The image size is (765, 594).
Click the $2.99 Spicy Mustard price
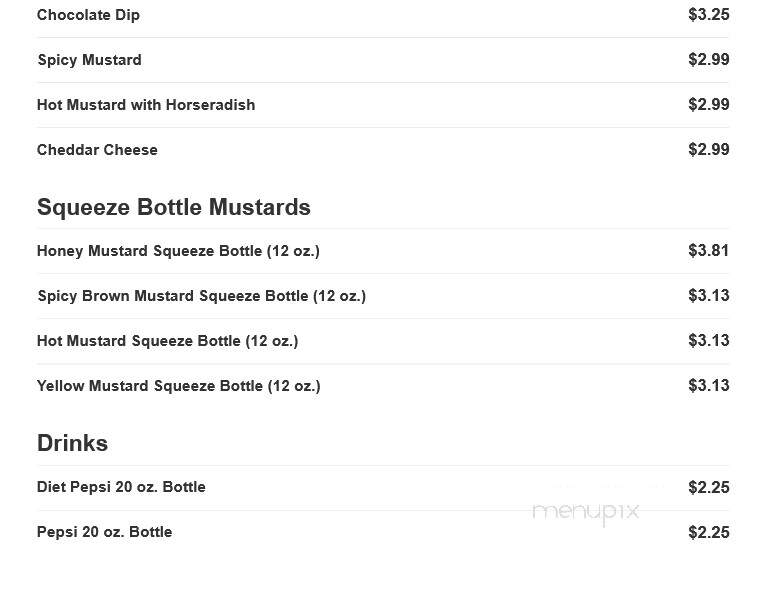(708, 59)
